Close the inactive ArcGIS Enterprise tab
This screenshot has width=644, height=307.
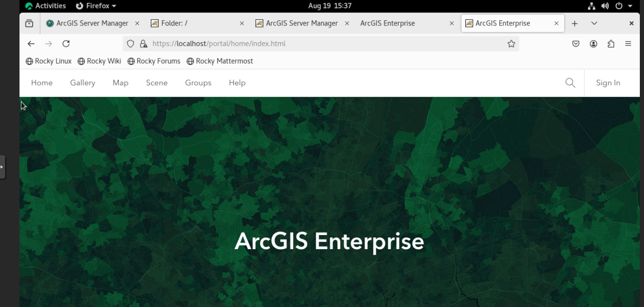point(451,23)
